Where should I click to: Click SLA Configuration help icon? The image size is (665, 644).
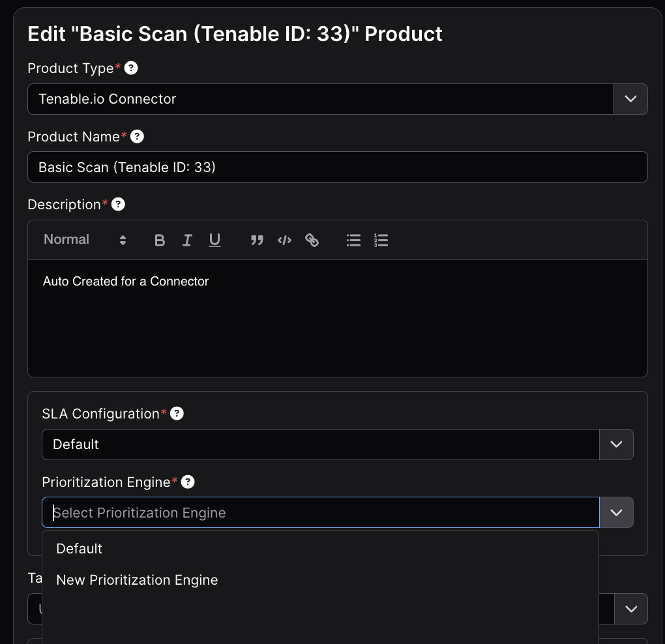point(177,413)
